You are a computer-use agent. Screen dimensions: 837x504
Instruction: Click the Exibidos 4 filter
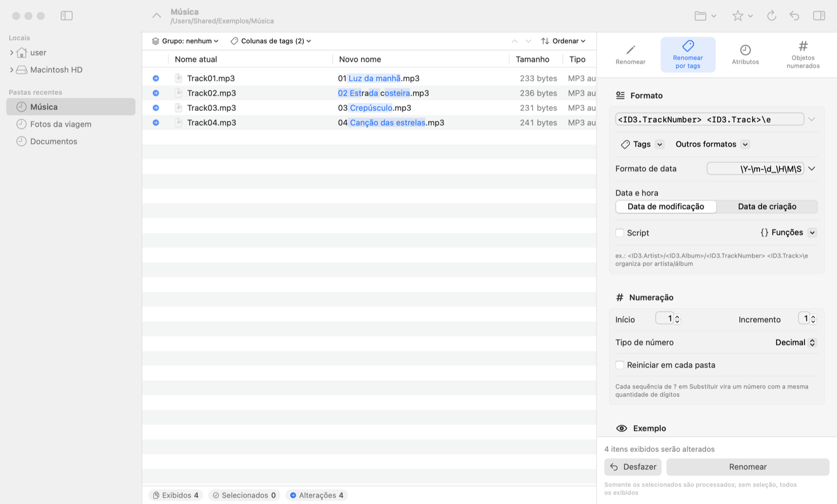tap(176, 495)
